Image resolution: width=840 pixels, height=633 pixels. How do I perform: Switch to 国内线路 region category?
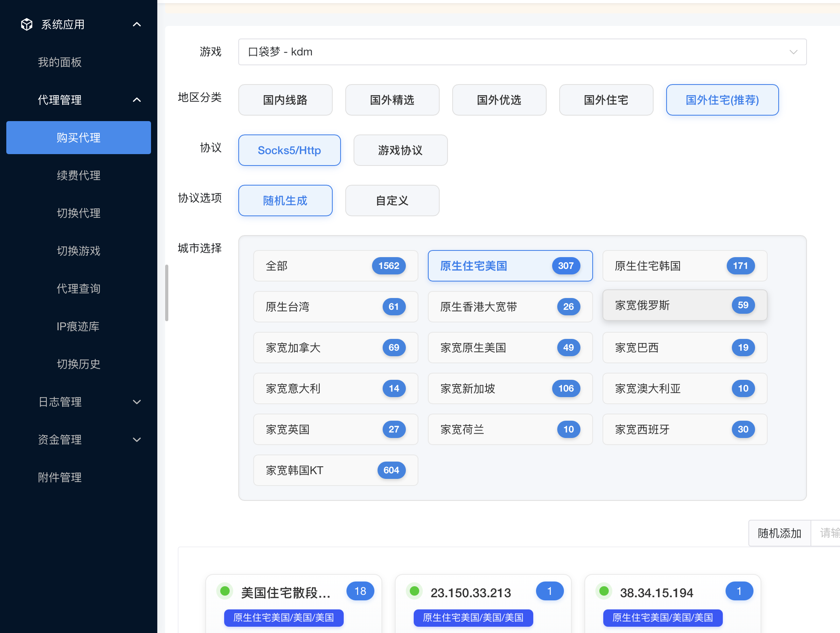coord(285,100)
